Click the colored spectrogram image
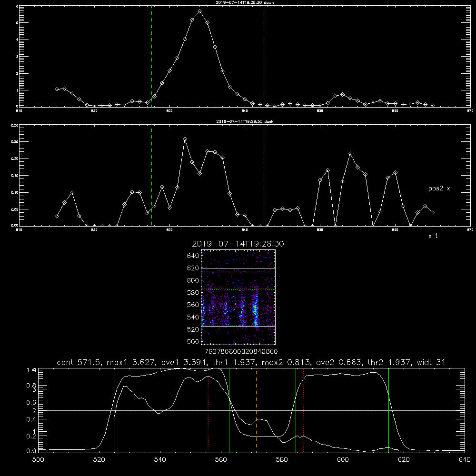476x476 pixels. (x=238, y=297)
